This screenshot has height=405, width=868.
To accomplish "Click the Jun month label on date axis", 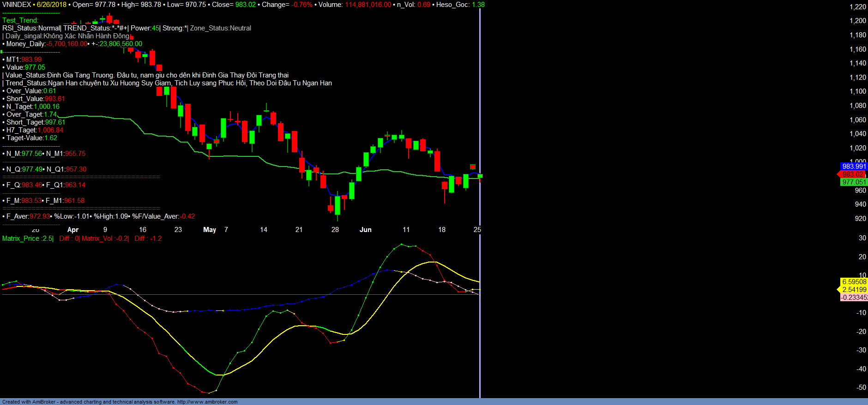I will [x=365, y=230].
